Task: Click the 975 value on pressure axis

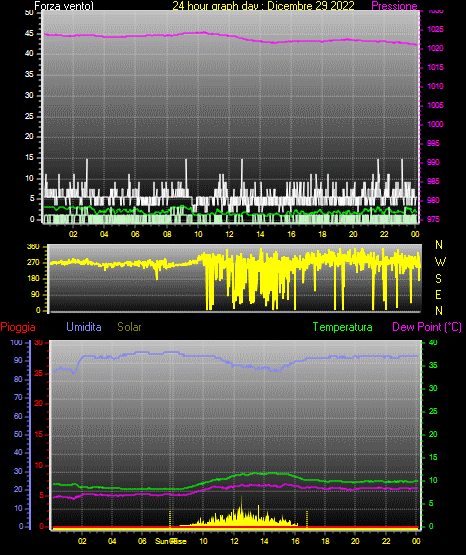Action: click(433, 219)
